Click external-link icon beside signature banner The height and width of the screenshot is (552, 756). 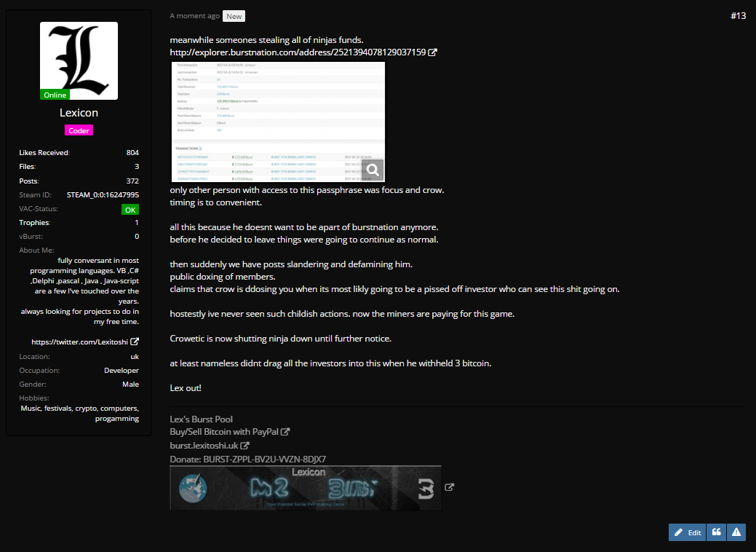pos(450,487)
